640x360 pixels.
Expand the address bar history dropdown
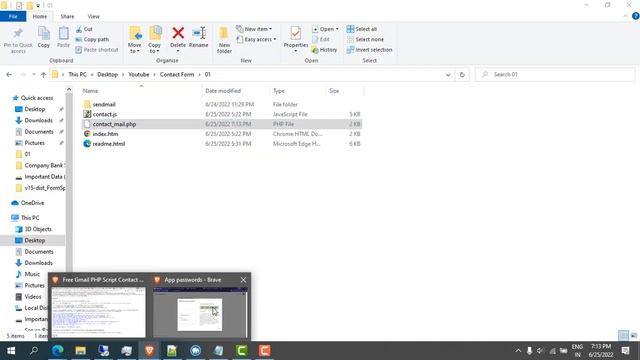pos(448,75)
